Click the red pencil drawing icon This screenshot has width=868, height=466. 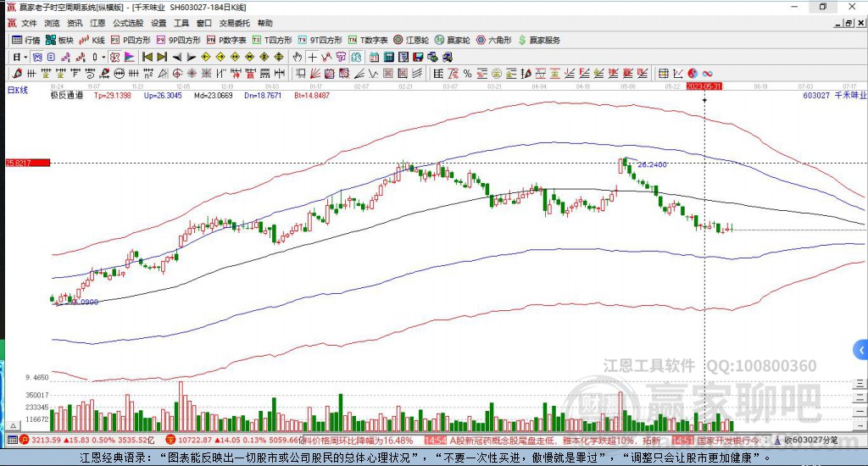[x=17, y=73]
